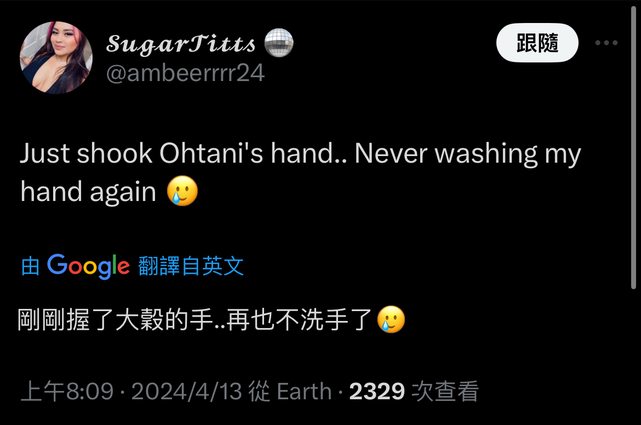Click the 翻譯自英文 translation link
The image size is (641, 425).
pyautogui.click(x=191, y=266)
